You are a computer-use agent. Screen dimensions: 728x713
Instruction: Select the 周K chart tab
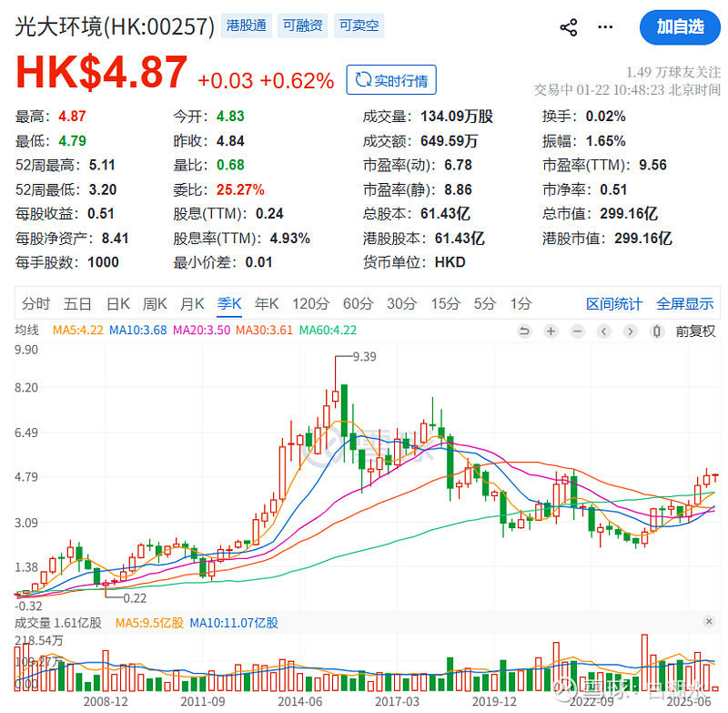(155, 304)
